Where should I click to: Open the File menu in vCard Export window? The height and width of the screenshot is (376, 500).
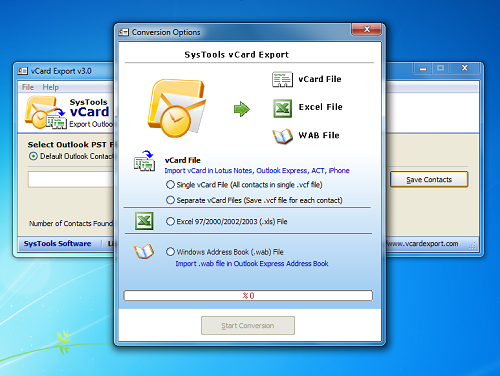click(28, 87)
